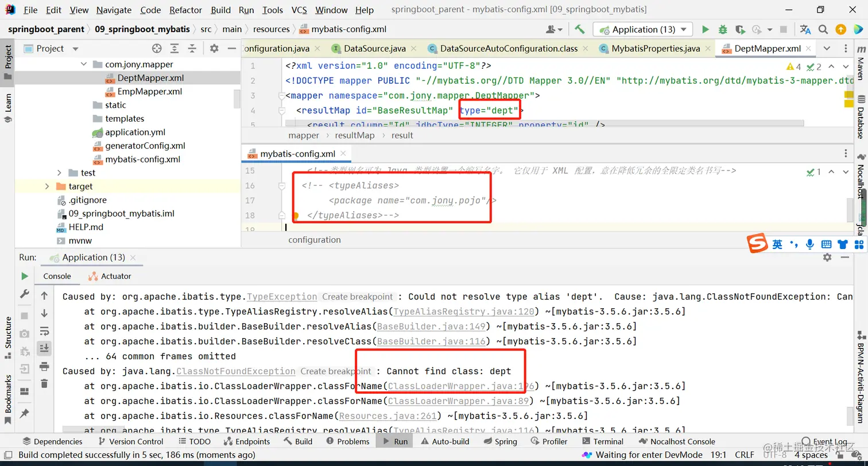Screen dimensions: 868x466
Task: Hide the Project tool window
Action: pyautogui.click(x=231, y=49)
